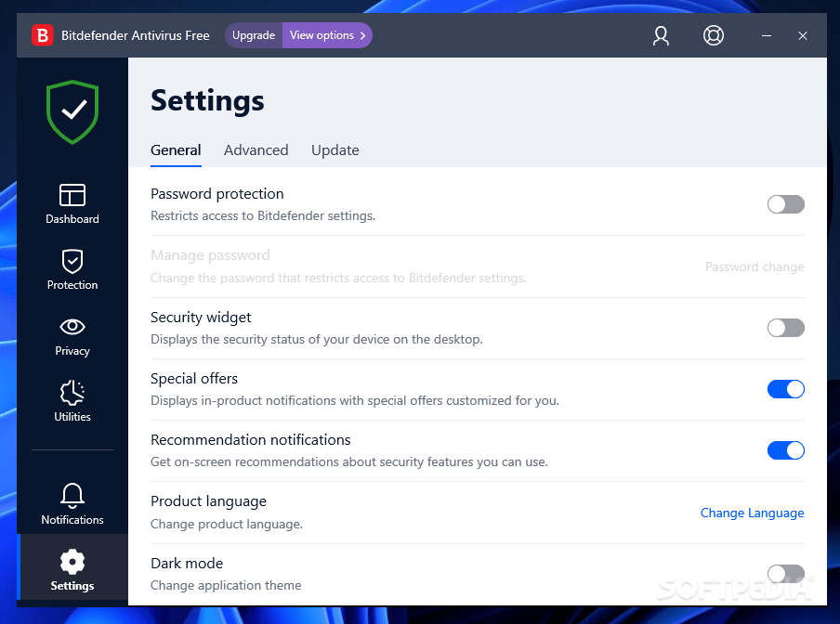
Task: Disable Special offers notifications
Action: click(x=785, y=389)
